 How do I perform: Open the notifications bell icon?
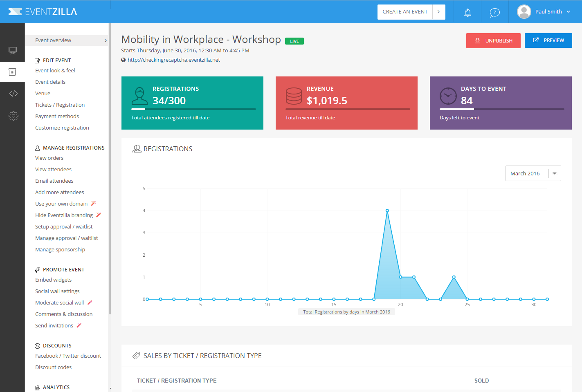467,12
